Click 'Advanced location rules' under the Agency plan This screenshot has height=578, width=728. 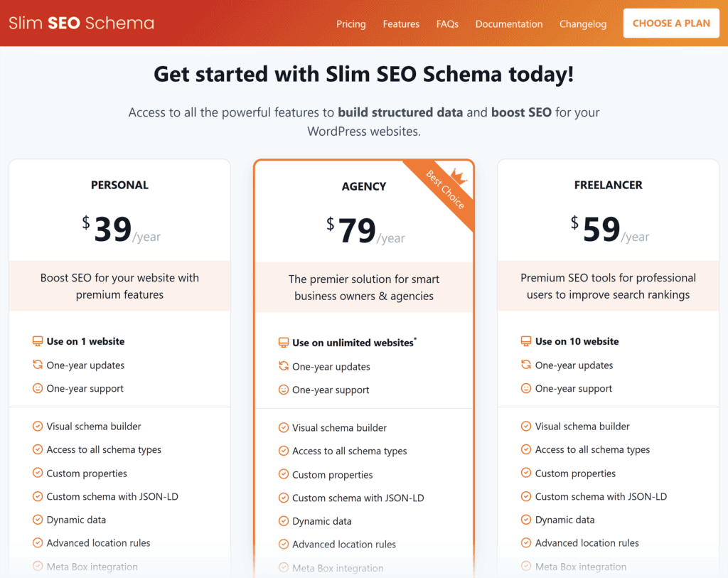click(344, 544)
